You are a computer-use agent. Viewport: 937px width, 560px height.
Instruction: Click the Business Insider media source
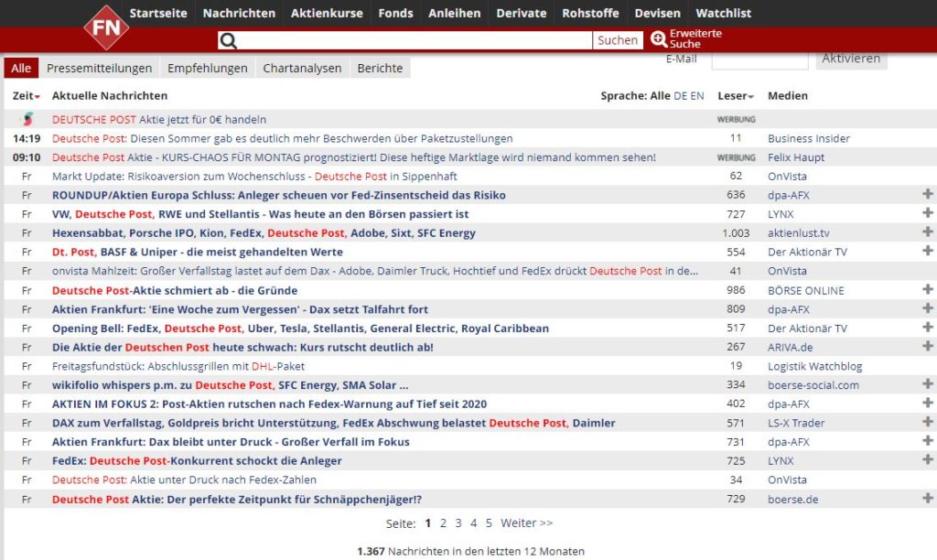click(x=809, y=139)
